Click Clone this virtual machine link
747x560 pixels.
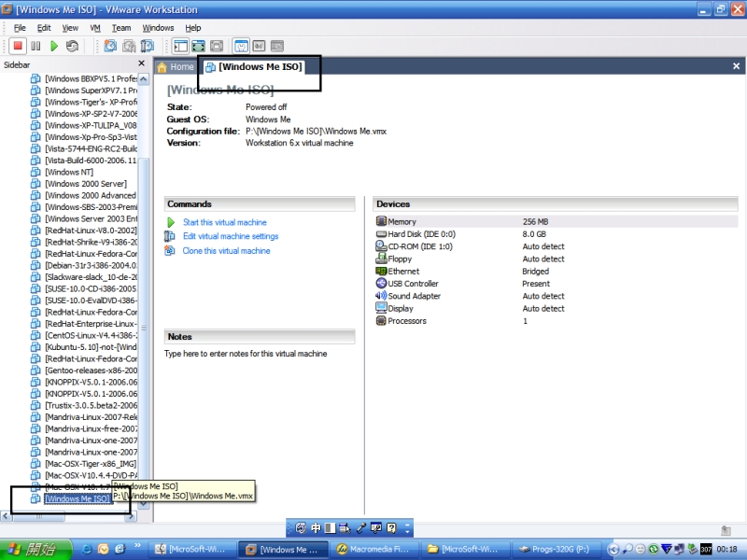coord(226,250)
